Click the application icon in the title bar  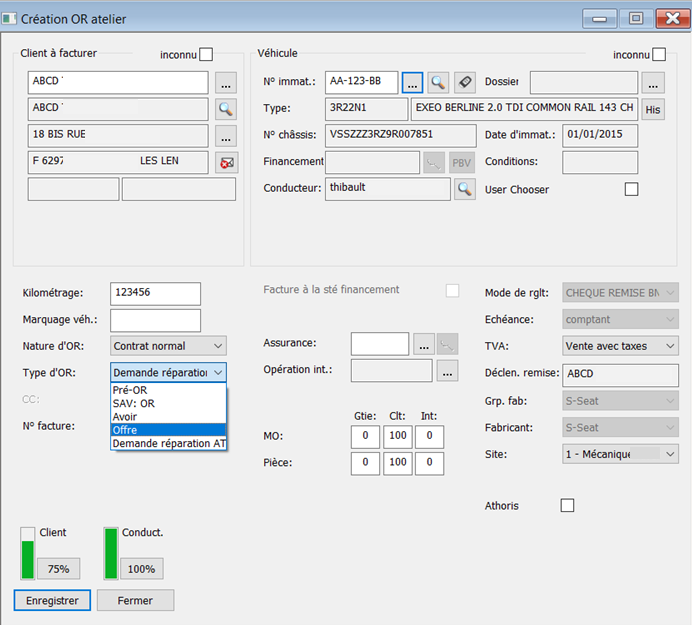coord(9,19)
